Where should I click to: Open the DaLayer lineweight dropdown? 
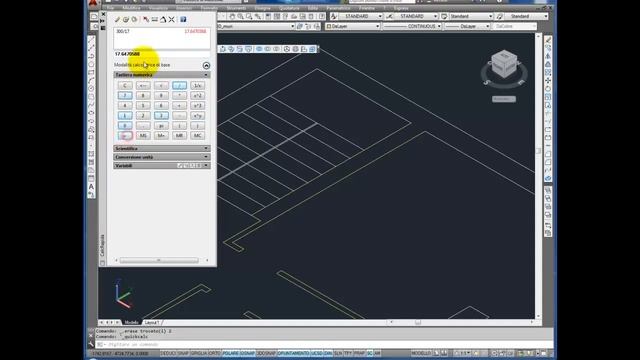click(x=487, y=26)
